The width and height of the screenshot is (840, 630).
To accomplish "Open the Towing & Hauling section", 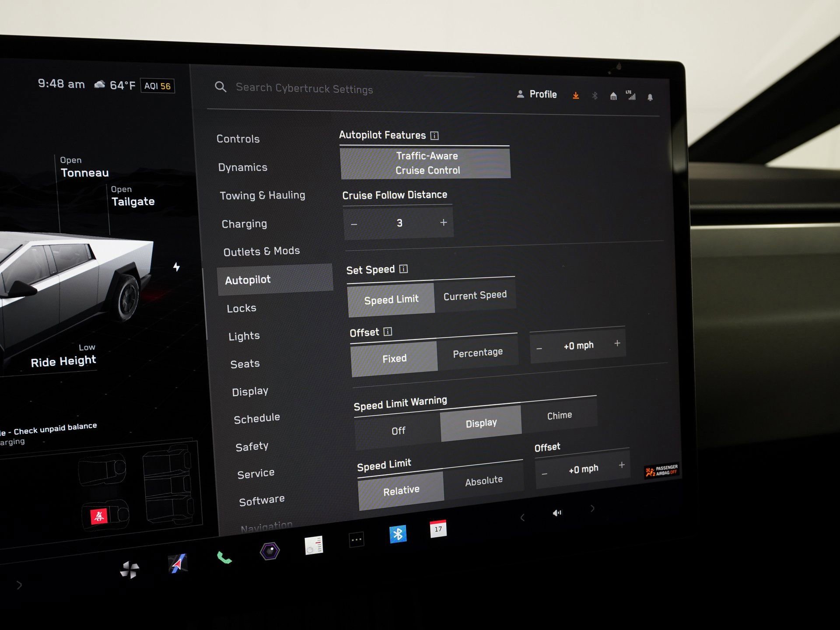I will pyautogui.click(x=262, y=195).
